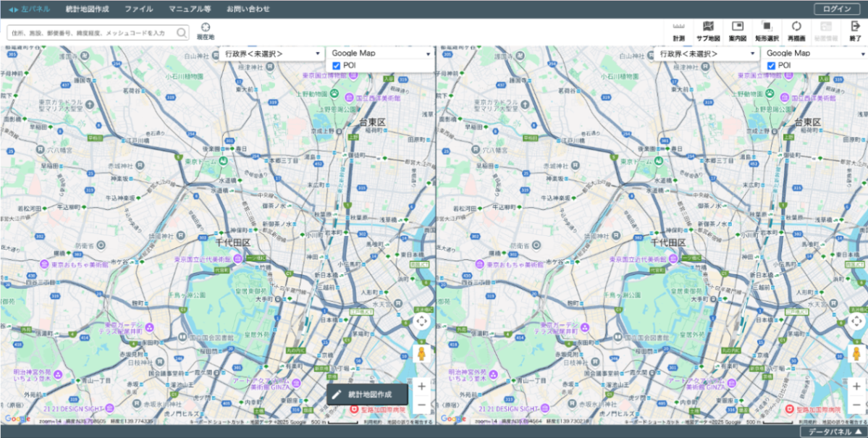868x438 pixels.
Task: Click Google logo on left map
Action: (17, 419)
